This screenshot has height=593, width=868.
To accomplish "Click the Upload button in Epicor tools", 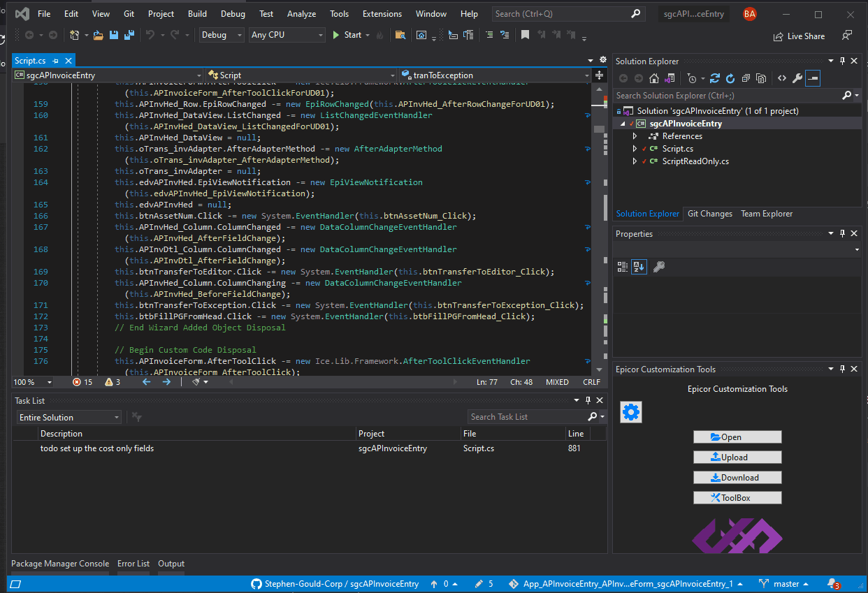I will tap(737, 457).
